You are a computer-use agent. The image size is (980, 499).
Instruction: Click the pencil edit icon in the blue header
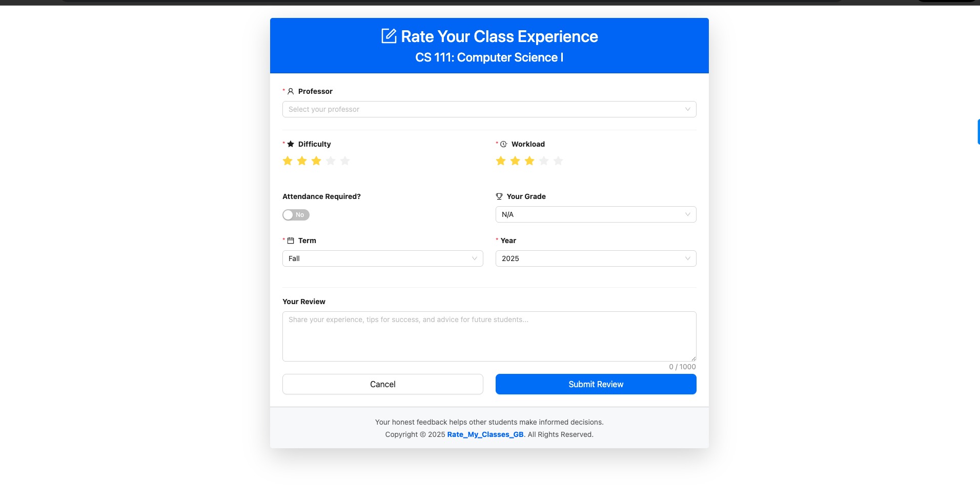(x=388, y=36)
